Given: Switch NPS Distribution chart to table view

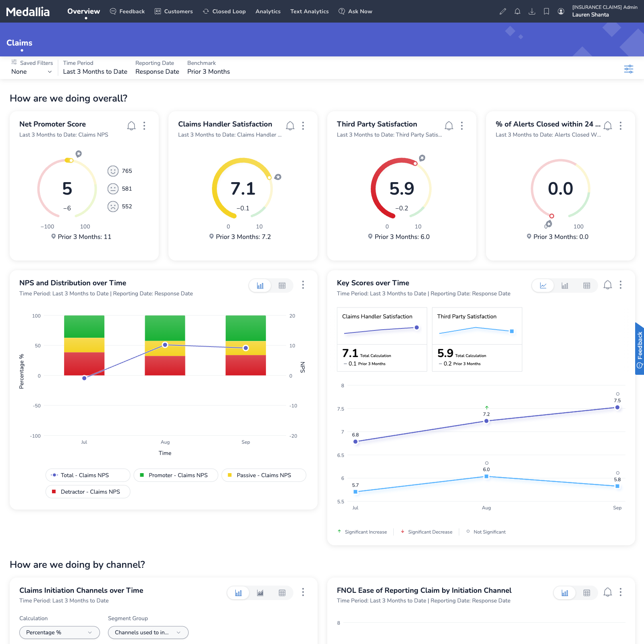Looking at the screenshot, I should (x=282, y=286).
